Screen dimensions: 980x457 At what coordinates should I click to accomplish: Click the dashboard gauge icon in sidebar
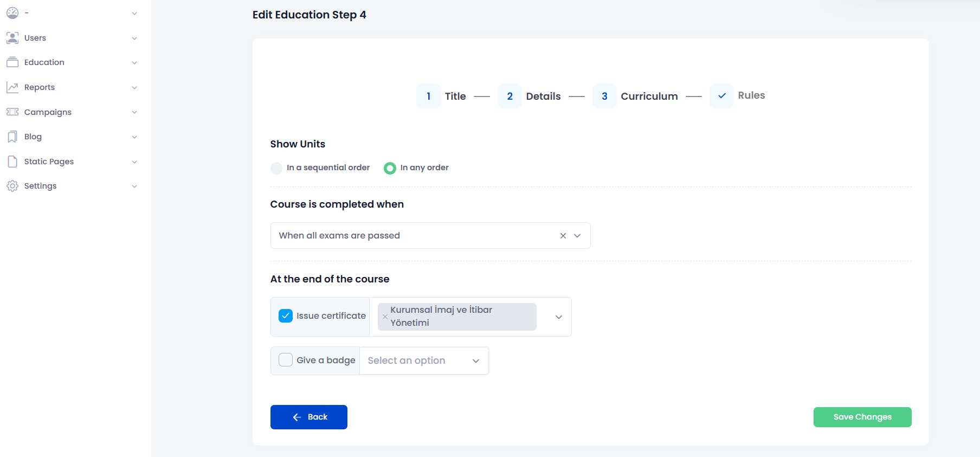(x=12, y=13)
